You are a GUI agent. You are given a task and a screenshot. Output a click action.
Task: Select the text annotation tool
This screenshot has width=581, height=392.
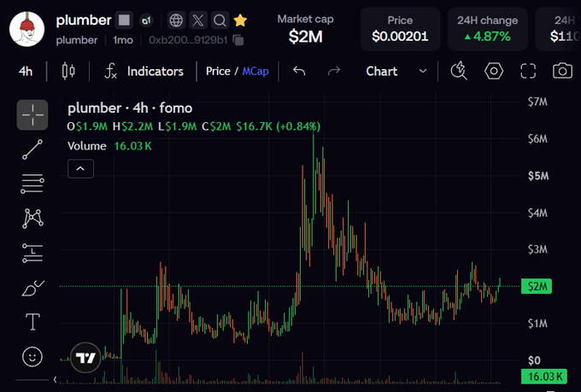[32, 322]
